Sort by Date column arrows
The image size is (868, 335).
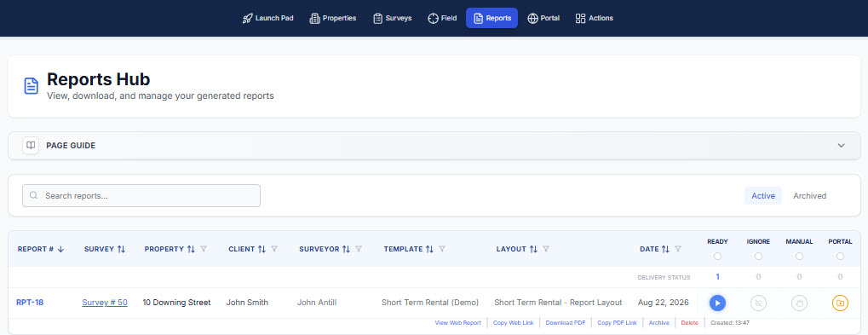tap(666, 249)
